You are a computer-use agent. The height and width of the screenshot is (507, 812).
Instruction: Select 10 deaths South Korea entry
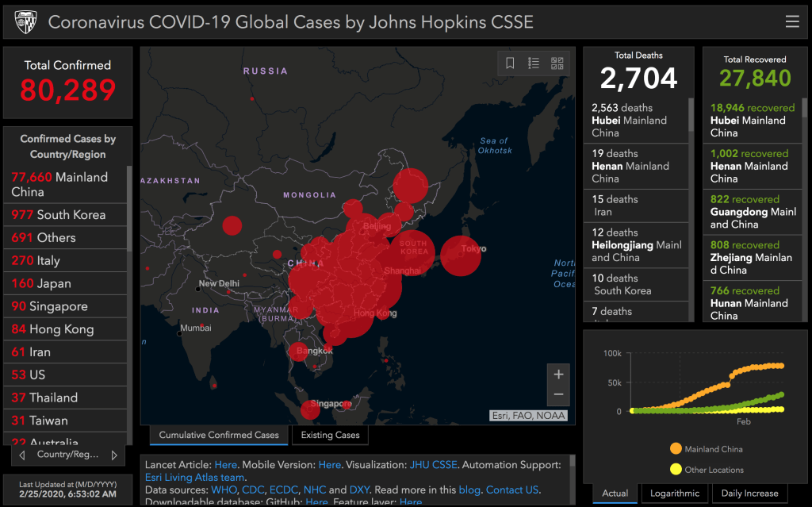636,284
